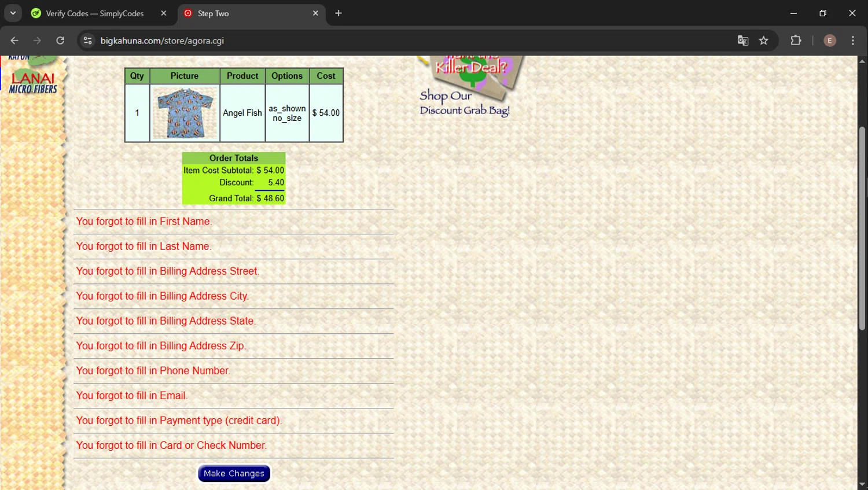Click the Item Cost Subtotal line

tap(234, 171)
